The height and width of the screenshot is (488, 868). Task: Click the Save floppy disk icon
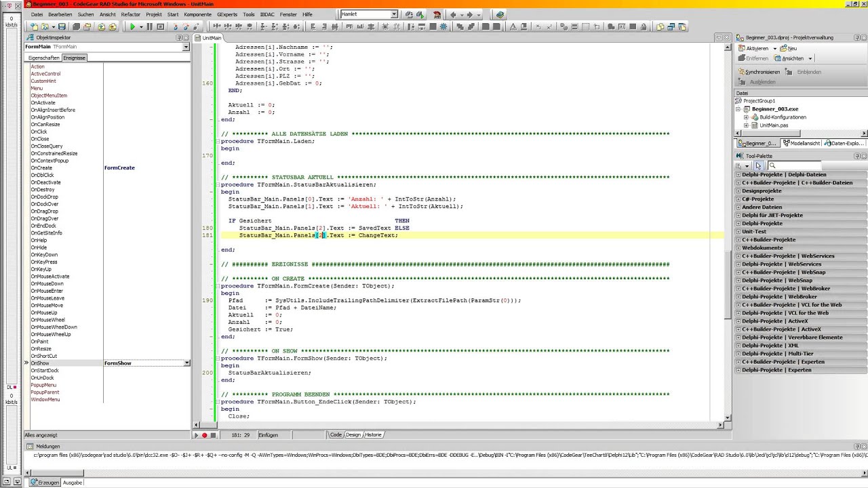click(x=62, y=26)
